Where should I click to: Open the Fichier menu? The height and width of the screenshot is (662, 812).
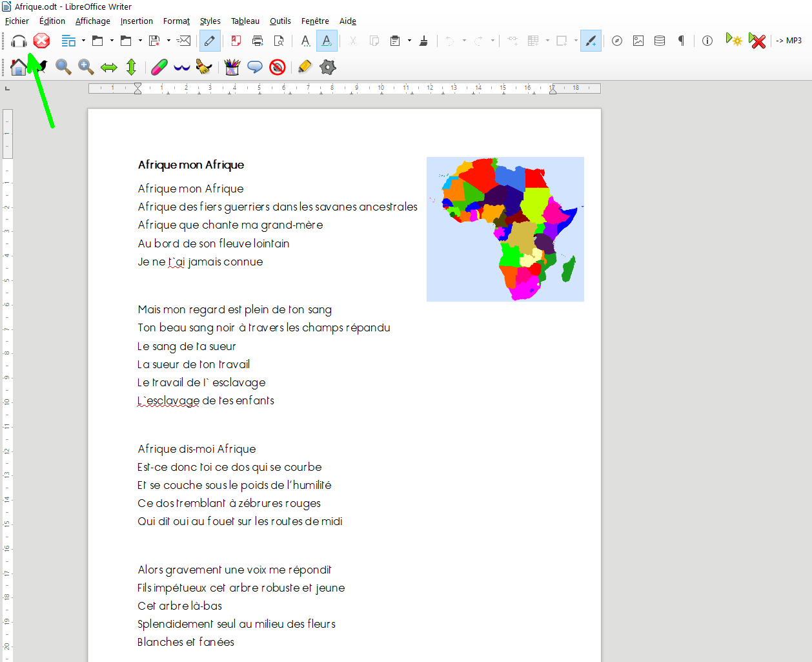click(17, 21)
